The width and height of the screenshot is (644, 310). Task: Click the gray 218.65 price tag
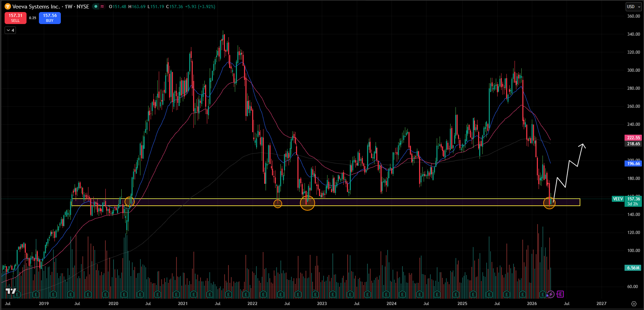[633, 144]
